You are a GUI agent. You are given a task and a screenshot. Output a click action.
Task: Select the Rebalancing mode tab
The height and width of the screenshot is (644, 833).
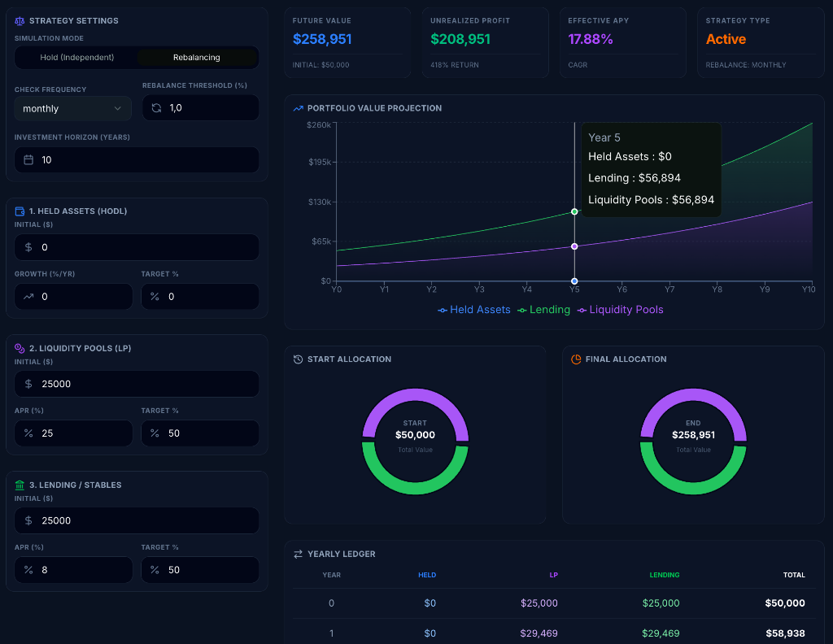click(x=197, y=57)
